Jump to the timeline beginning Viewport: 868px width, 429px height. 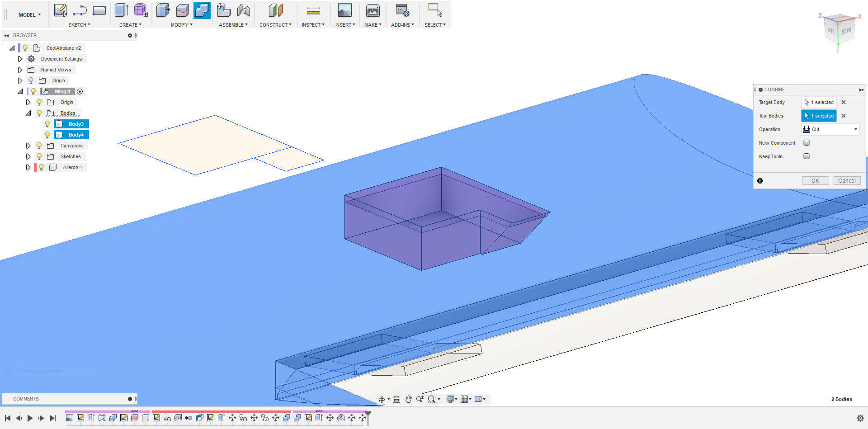pyautogui.click(x=8, y=418)
